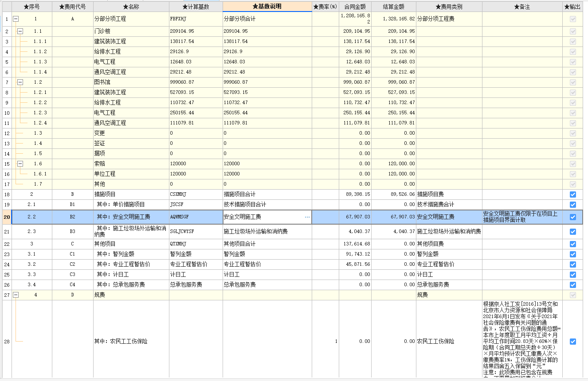Select the 漏项 name cell
588x381 pixels.
coord(131,153)
